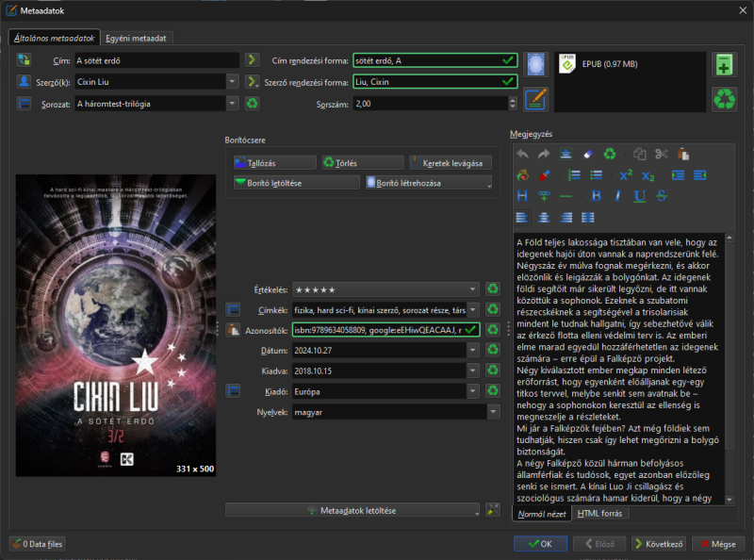This screenshot has width=754, height=560.
Task: Toggle strikethrough in the comments editor
Action: click(x=662, y=196)
